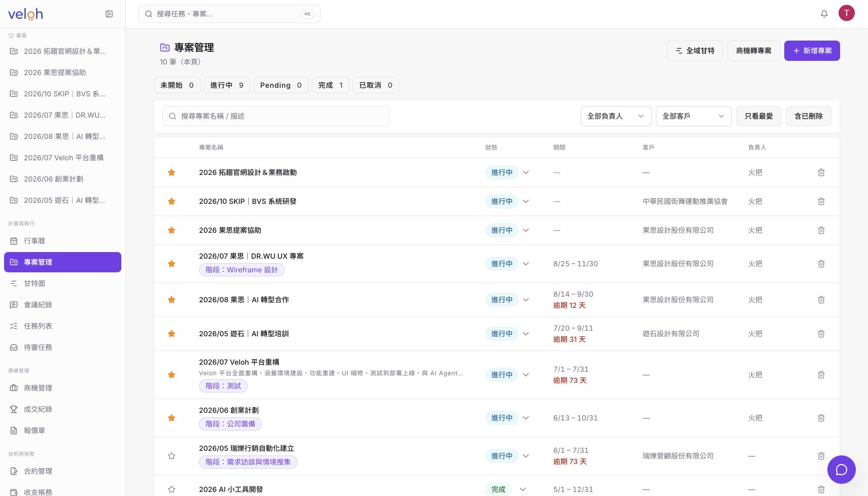Screen dimensions: 868x496
Task: Delete the 2026 拓趨官網設計＆業務啟動 project
Action: pos(821,172)
